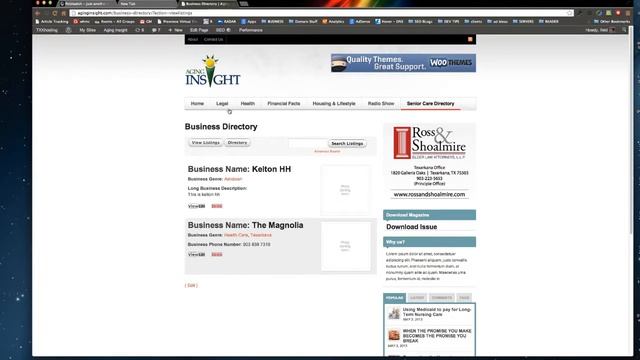Viewport: 640px width, 360px height.
Task: Open the clients bookmarks folder
Action: point(473,21)
